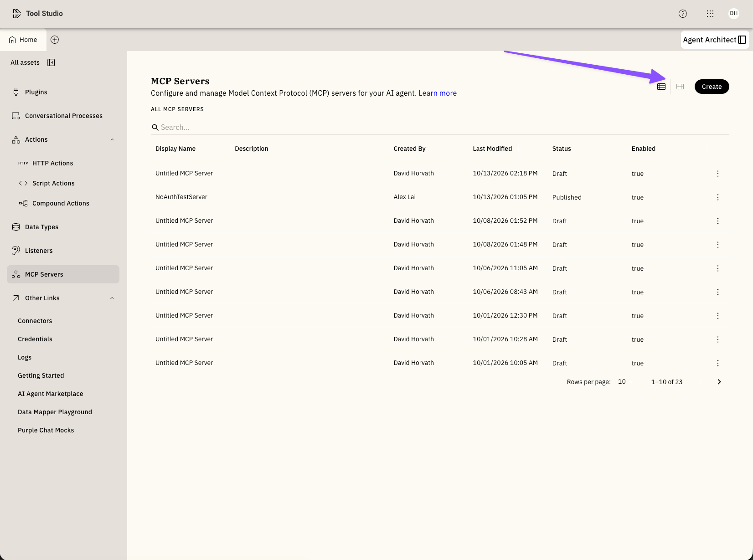
Task: Click the Create button
Action: tap(712, 87)
